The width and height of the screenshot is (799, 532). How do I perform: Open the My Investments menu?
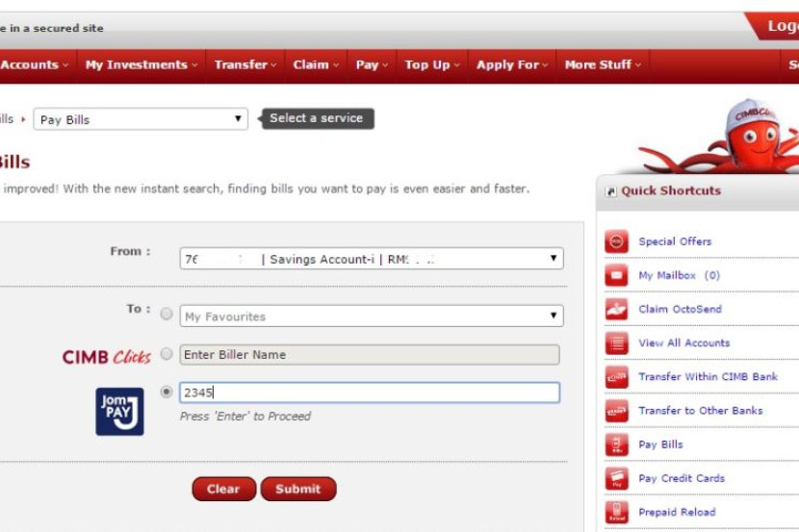point(141,65)
